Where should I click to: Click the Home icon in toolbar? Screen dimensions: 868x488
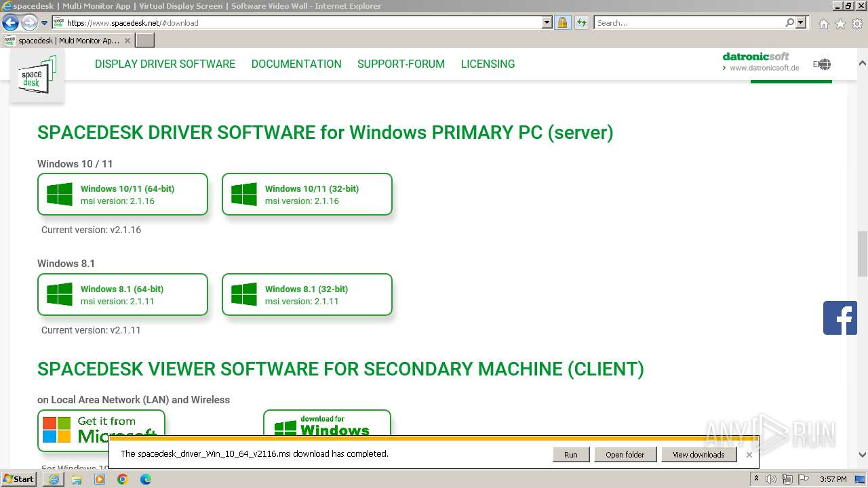tap(823, 24)
